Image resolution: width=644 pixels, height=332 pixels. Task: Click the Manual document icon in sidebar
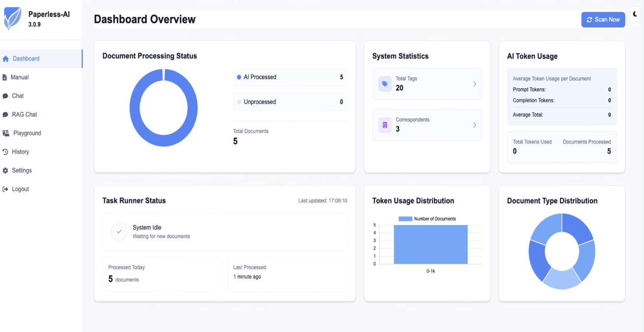5,77
